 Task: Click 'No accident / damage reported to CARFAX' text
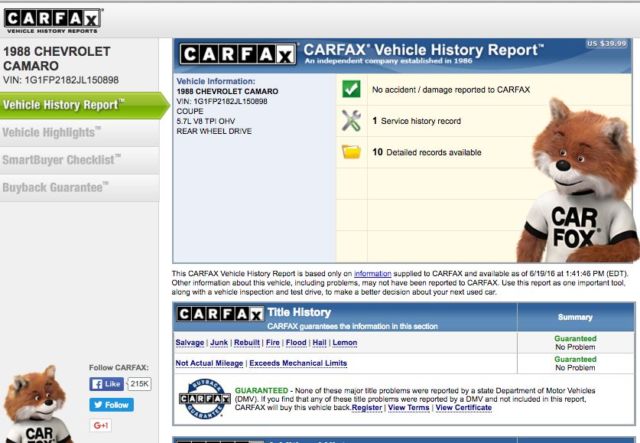tap(451, 89)
